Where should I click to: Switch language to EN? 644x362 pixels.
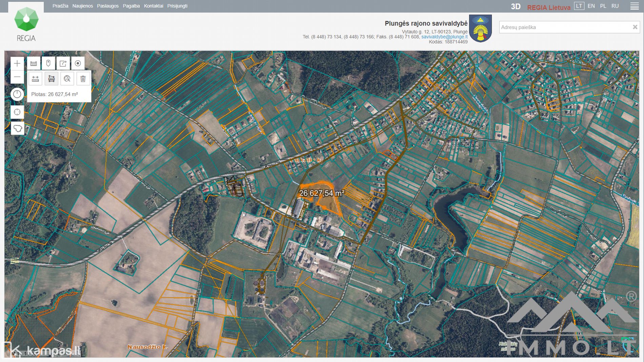[591, 6]
